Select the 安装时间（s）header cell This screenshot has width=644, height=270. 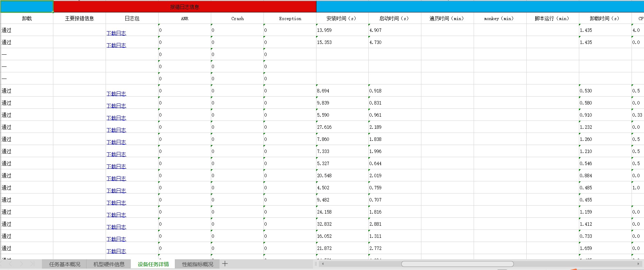[342, 18]
